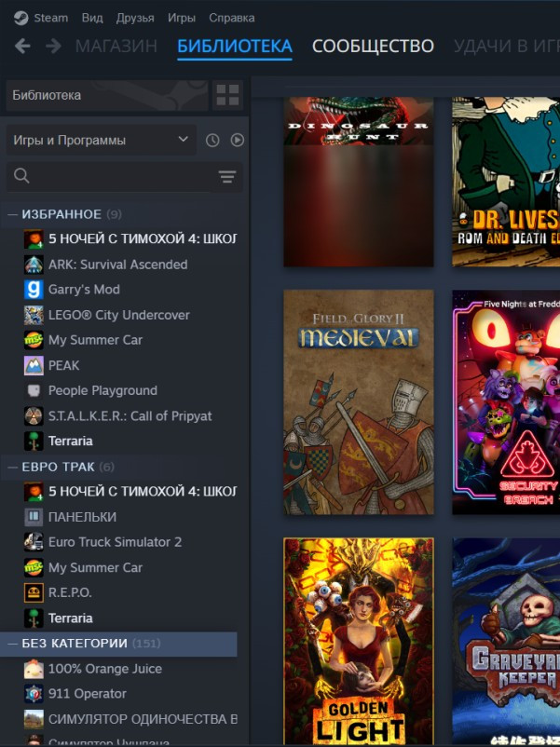Viewport: 560px width, 747px height.
Task: Select LEGO® City Undercover entry
Action: 118,315
